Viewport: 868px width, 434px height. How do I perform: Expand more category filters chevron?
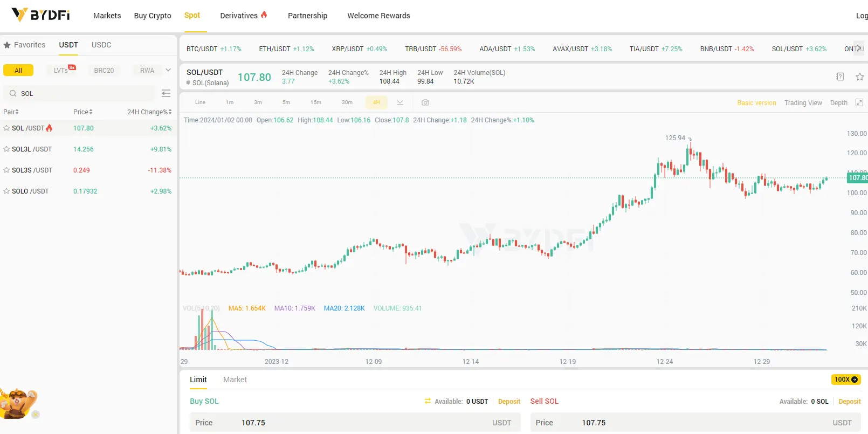168,70
